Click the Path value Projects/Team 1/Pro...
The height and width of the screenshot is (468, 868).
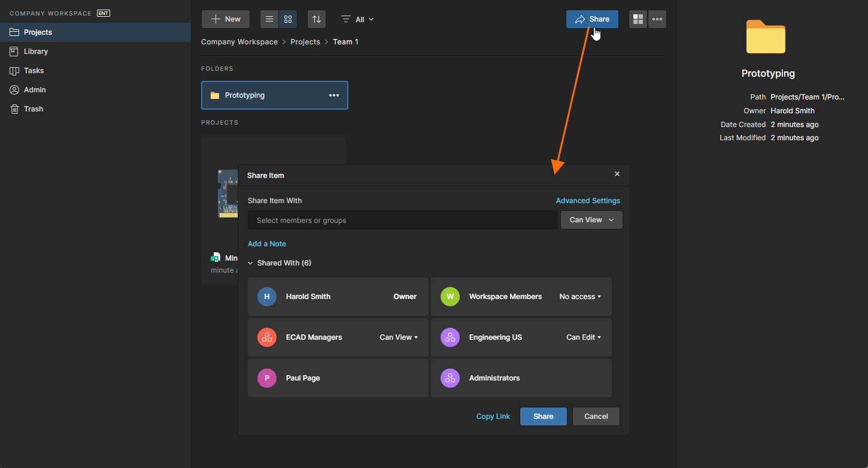click(808, 97)
